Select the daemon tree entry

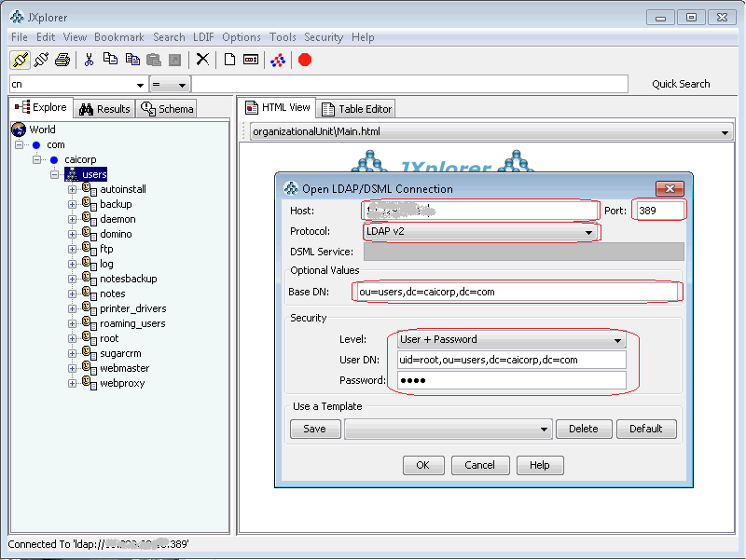[118, 219]
